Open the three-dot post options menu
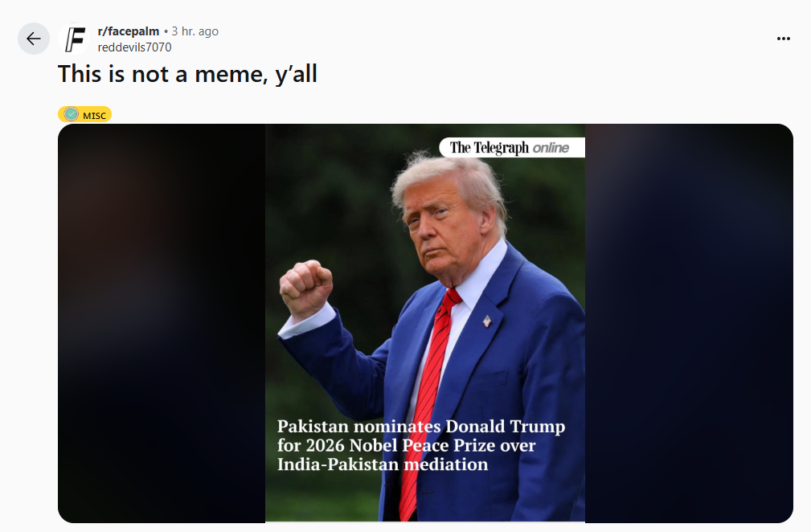Viewport: 811px width, 532px height. point(783,39)
